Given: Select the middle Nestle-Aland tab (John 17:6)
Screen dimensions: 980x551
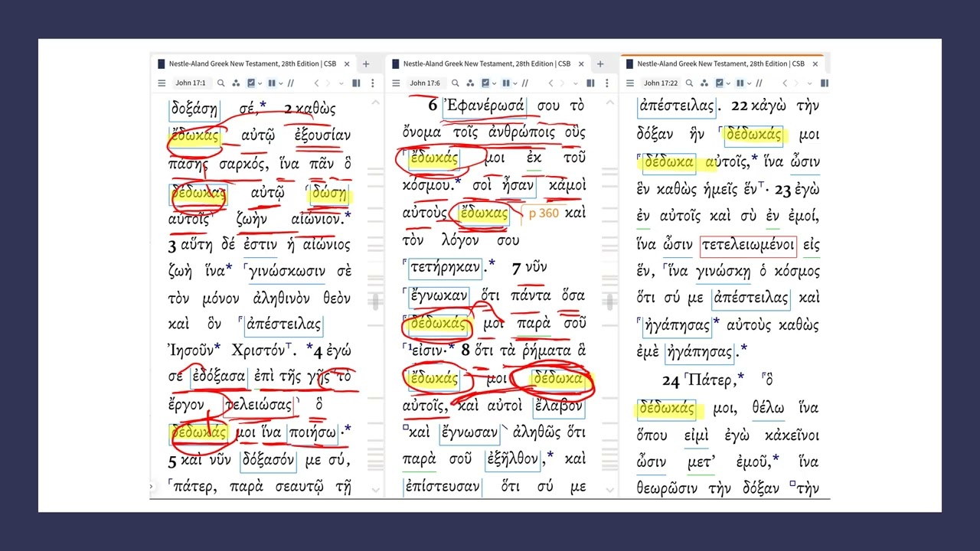Looking at the screenshot, I should [x=487, y=64].
